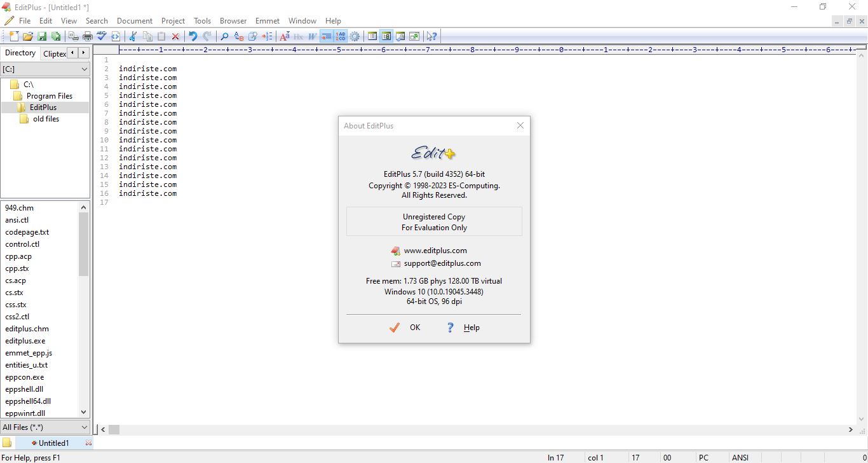Click the Hex Viewer icon
Image resolution: width=868 pixels, height=463 pixels.
tap(299, 36)
